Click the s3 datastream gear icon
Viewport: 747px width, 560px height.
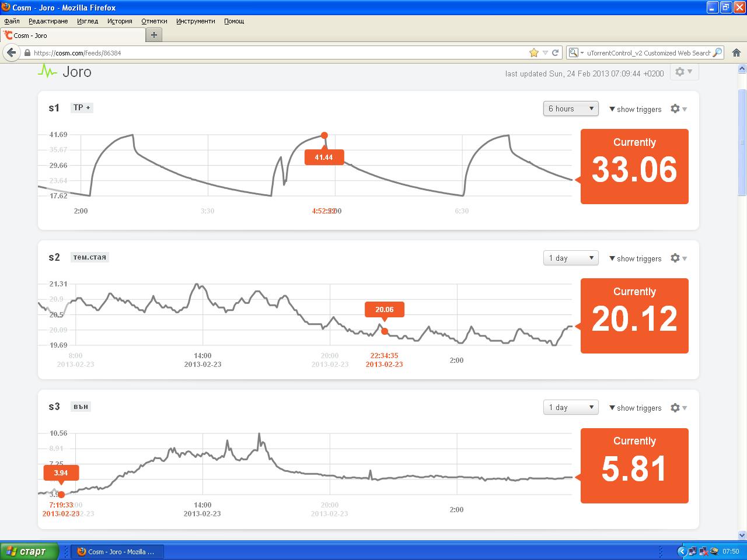pos(676,408)
